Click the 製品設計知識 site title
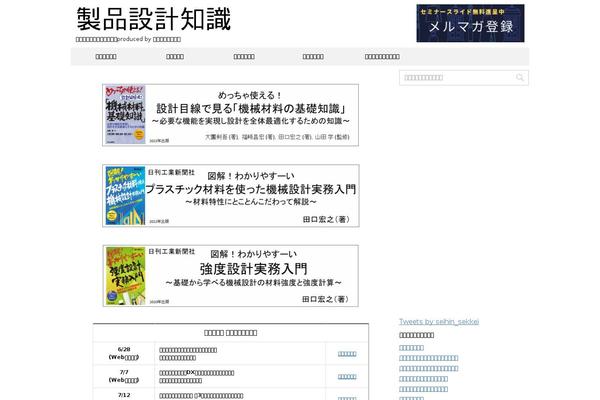Image resolution: width=600 pixels, height=400 pixels. point(153,19)
